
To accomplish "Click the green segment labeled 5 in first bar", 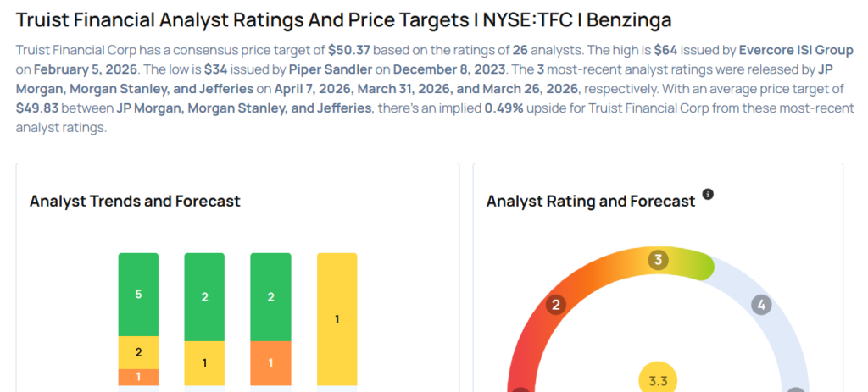I will (x=138, y=294).
